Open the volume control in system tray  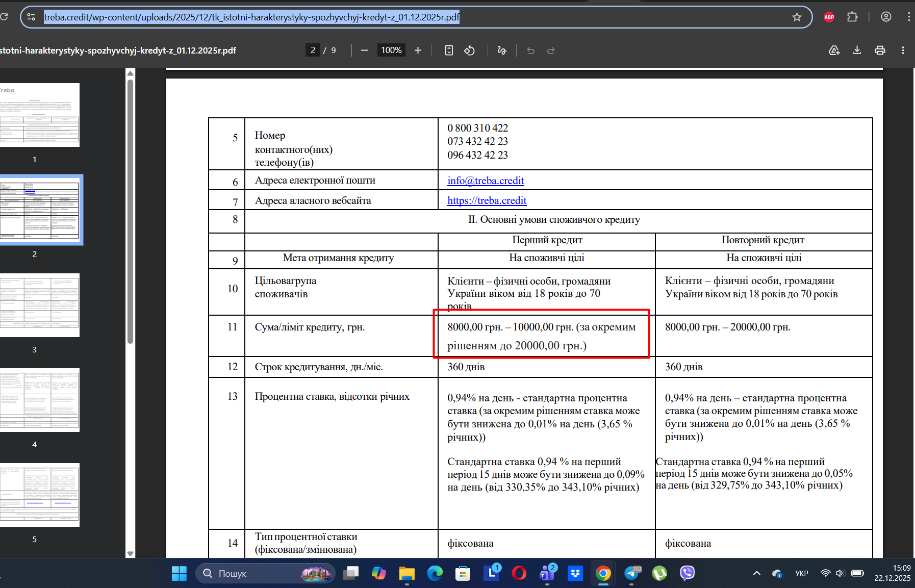coord(841,573)
